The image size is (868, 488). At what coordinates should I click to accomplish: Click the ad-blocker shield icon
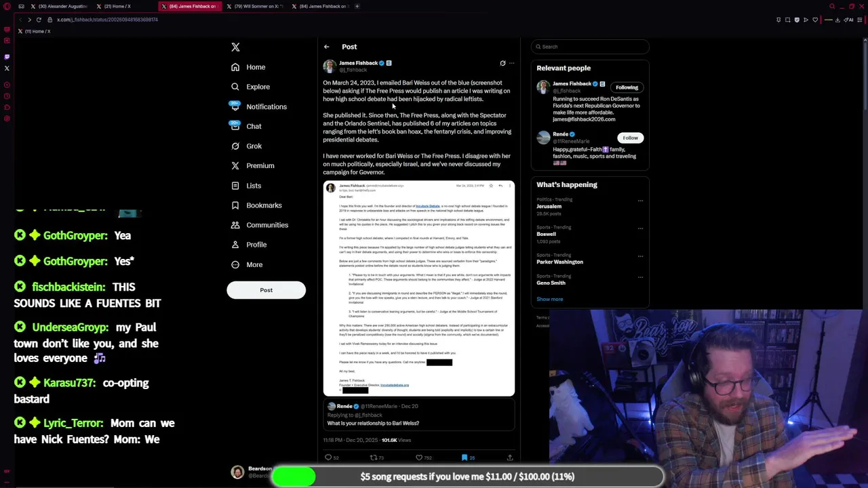(797, 20)
